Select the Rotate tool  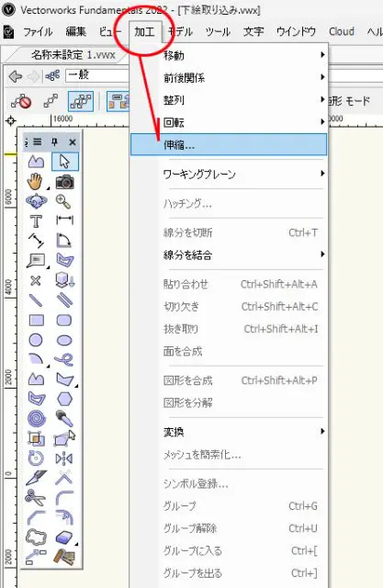click(36, 458)
